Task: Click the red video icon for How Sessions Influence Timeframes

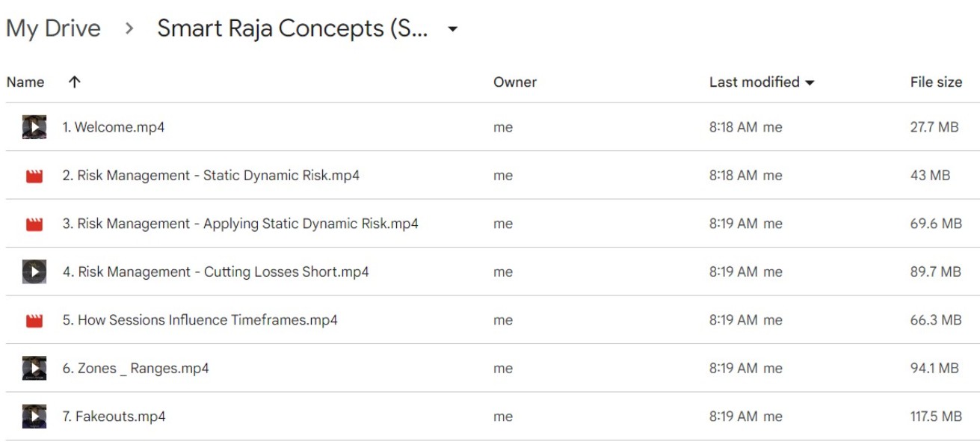Action: [x=34, y=321]
